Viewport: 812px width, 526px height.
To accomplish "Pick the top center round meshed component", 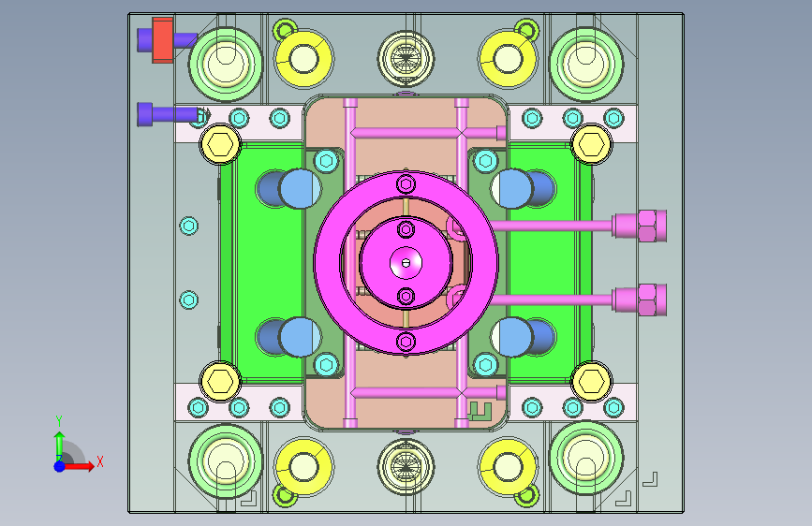I will tap(406, 57).
